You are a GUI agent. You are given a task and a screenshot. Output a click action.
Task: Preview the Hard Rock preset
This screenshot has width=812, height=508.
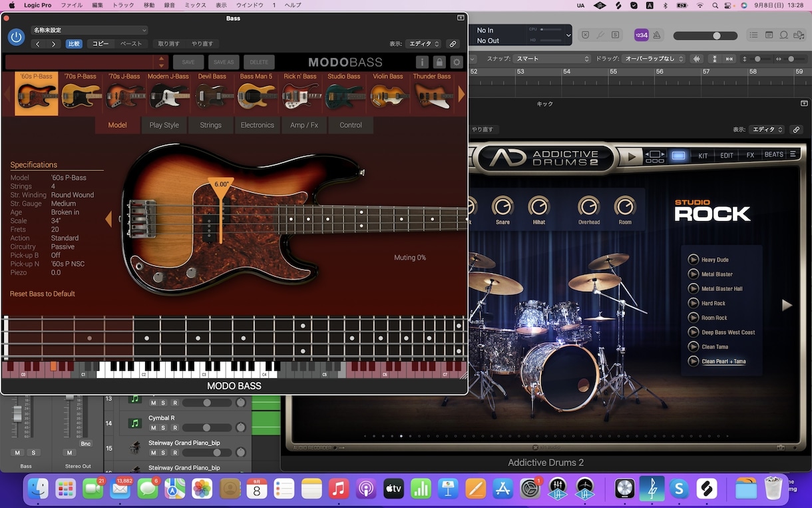[694, 303]
